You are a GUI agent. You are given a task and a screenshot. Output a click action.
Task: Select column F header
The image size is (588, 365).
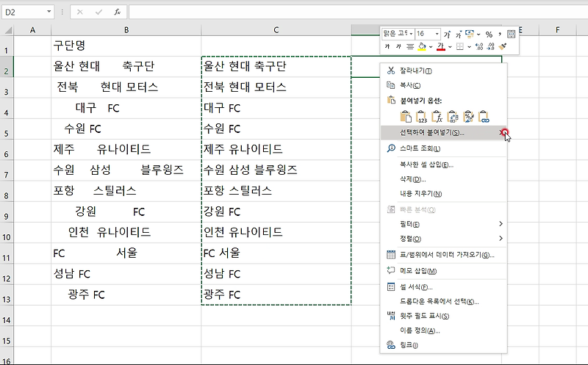pyautogui.click(x=558, y=30)
